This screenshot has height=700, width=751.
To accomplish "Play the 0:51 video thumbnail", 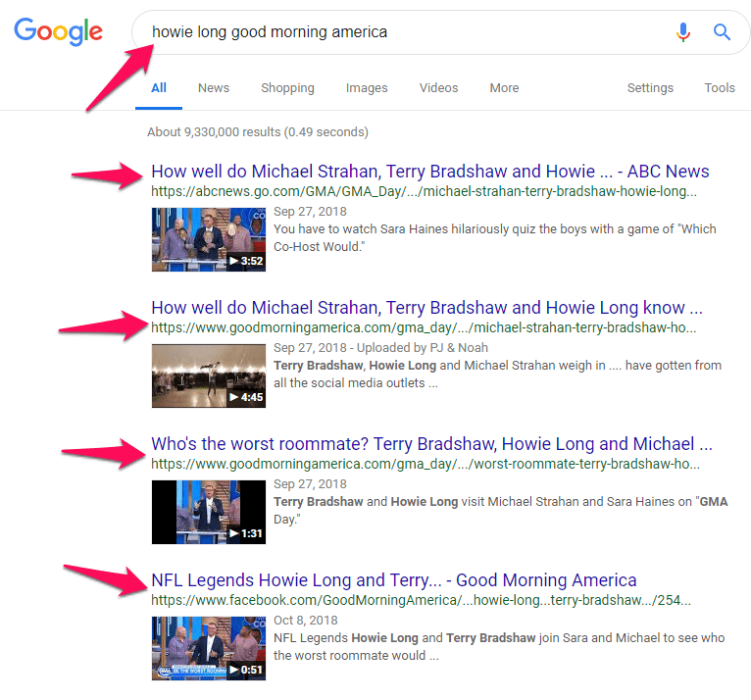I will [209, 648].
